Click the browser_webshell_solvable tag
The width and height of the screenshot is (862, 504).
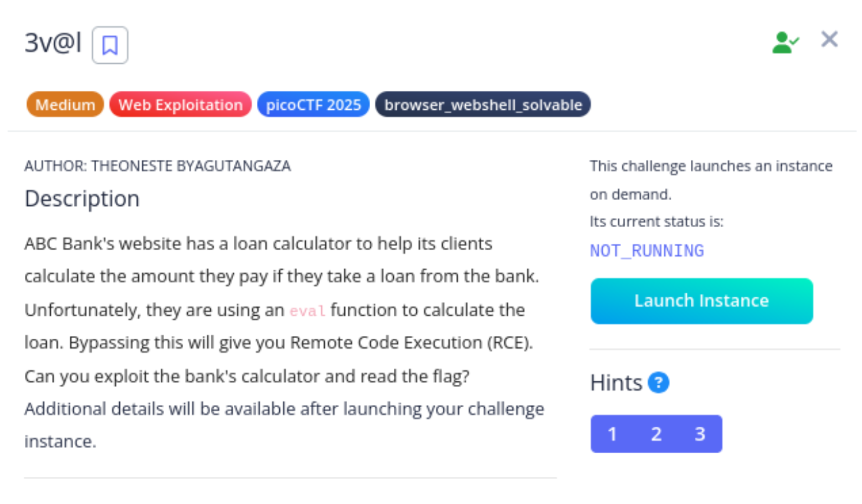(483, 104)
